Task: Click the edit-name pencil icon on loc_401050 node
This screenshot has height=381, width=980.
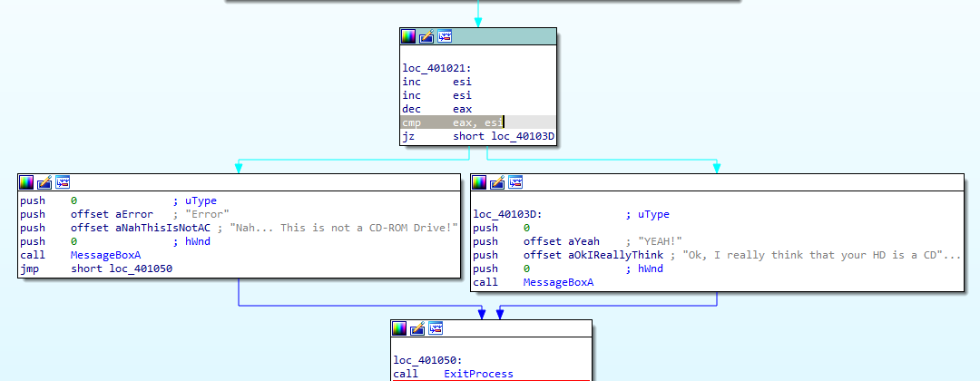Action: (417, 328)
